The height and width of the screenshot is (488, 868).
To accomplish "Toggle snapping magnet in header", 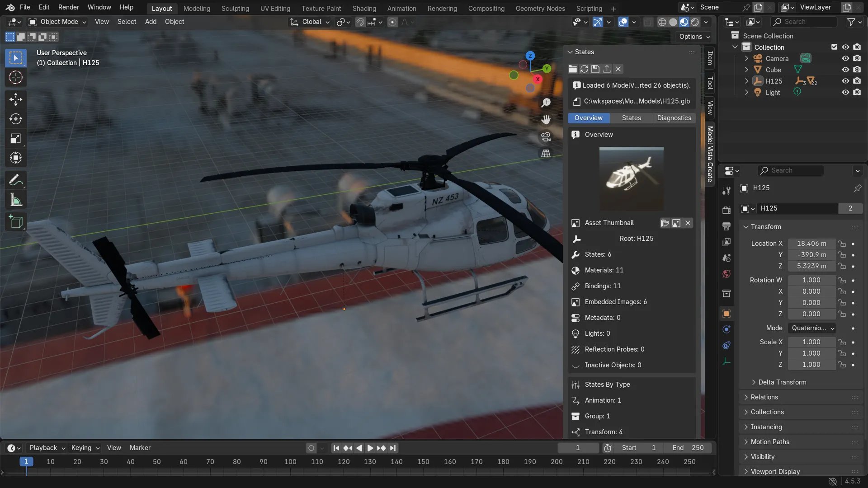I will point(360,22).
